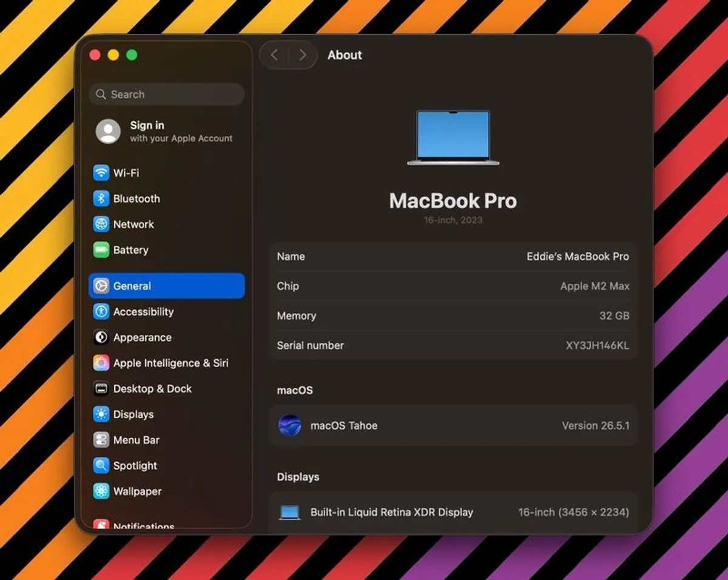This screenshot has height=580, width=728.
Task: Select the Network globe icon
Action: point(101,224)
